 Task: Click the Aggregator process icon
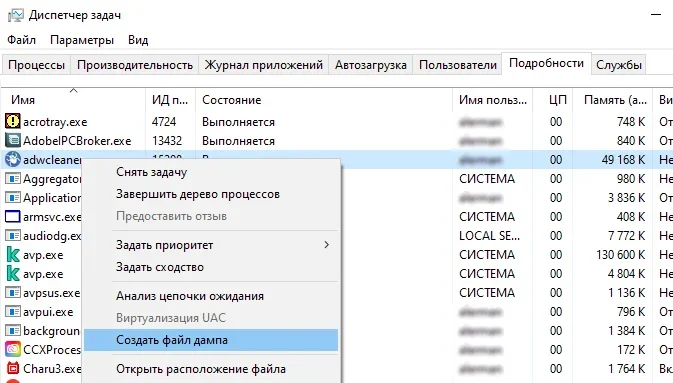12,178
